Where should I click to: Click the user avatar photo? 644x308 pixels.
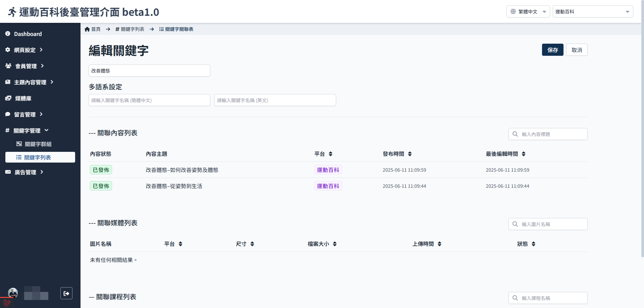13,293
